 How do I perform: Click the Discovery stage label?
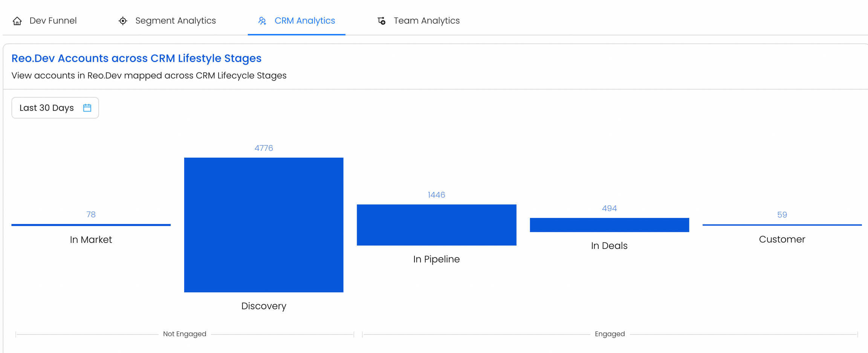point(264,306)
